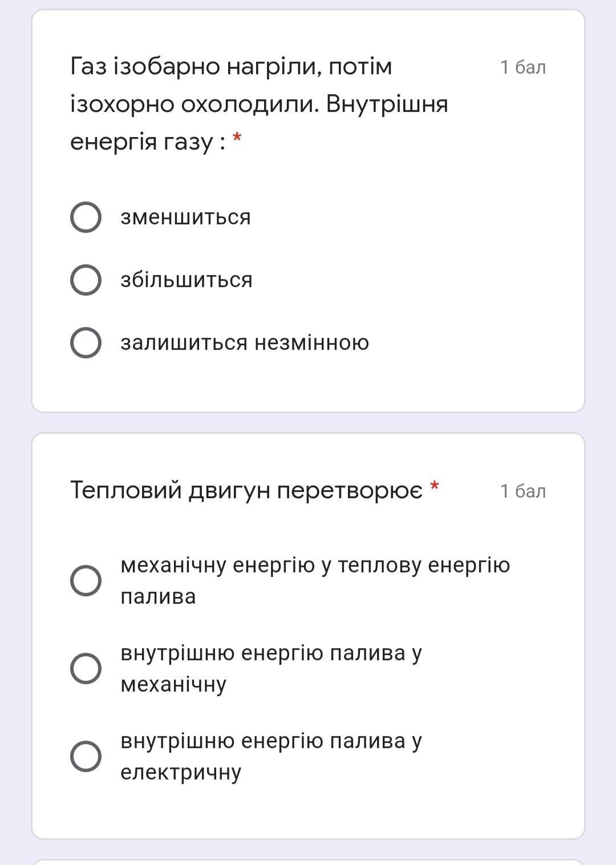Click the 'залишиться незмінною' label text
Screen dimensions: 616x865
point(245,343)
